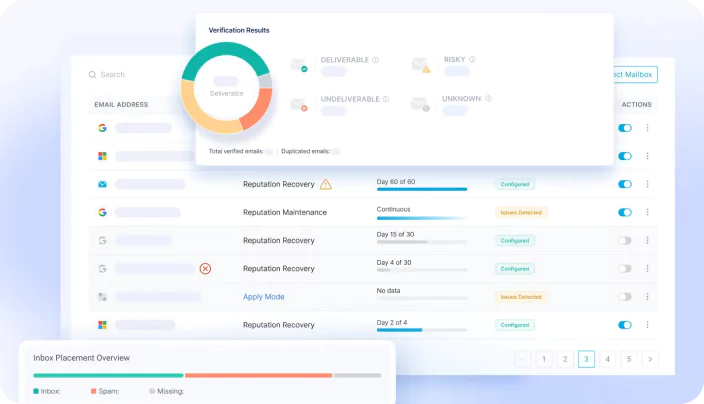Image resolution: width=704 pixels, height=404 pixels.
Task: Click the Day 2 of 4 progress bar
Action: pos(422,330)
